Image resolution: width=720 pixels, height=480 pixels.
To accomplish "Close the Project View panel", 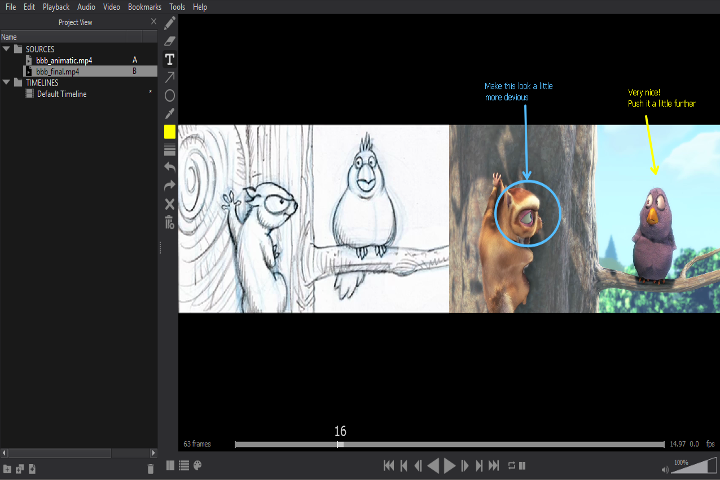I will [x=153, y=21].
